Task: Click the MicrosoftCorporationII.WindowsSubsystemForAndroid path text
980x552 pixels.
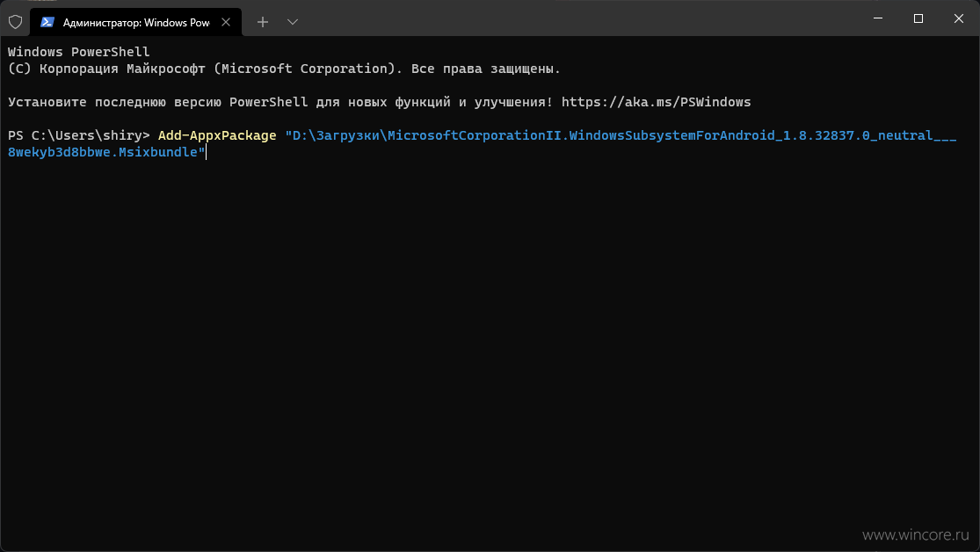Action: (x=581, y=135)
